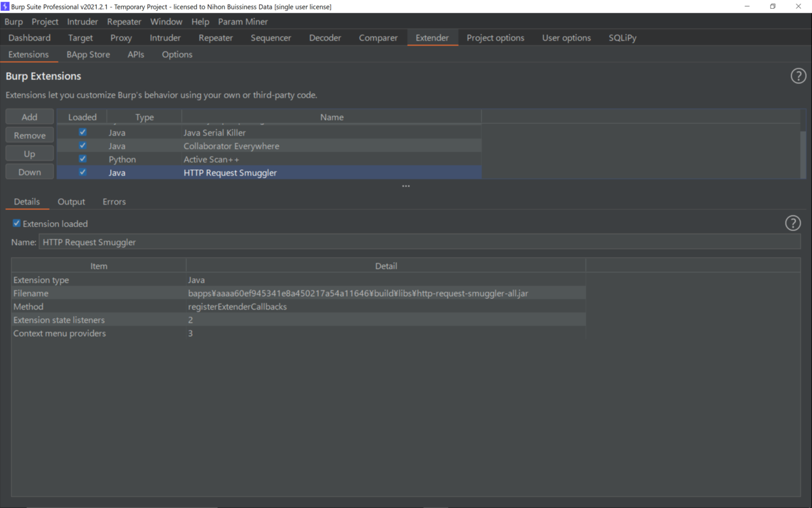Image resolution: width=812 pixels, height=508 pixels.
Task: Select the Details tab
Action: [x=27, y=202]
